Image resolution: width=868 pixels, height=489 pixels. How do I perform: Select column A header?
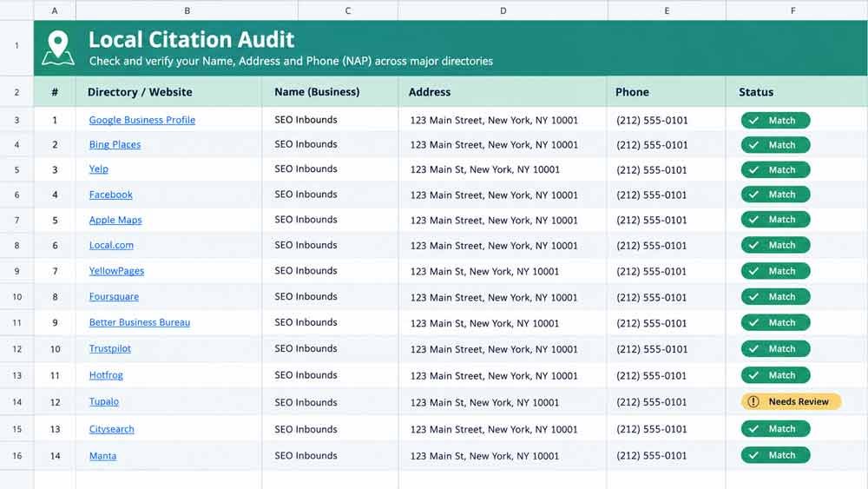54,10
